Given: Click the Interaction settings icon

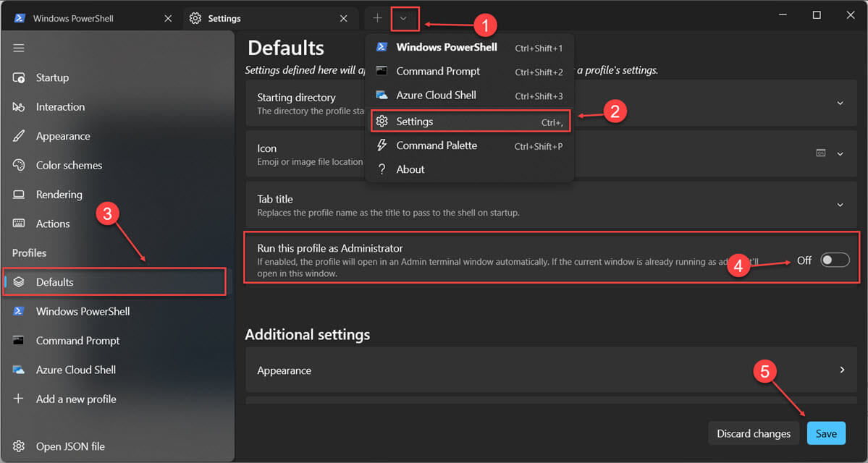Looking at the screenshot, I should pos(19,107).
